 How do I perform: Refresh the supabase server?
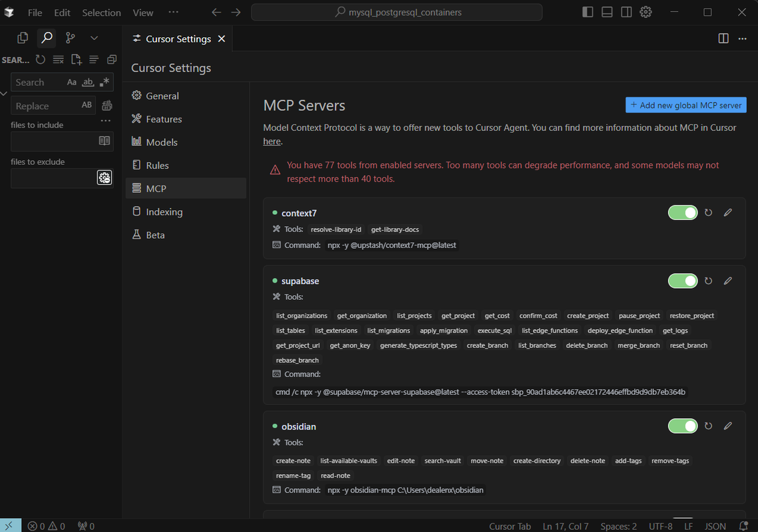[x=708, y=281]
